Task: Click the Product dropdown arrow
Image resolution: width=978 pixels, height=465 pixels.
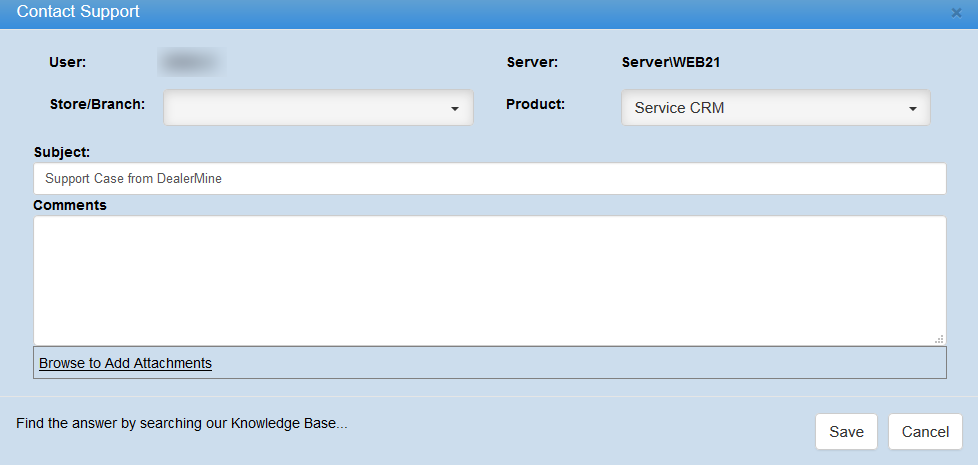Action: point(912,109)
